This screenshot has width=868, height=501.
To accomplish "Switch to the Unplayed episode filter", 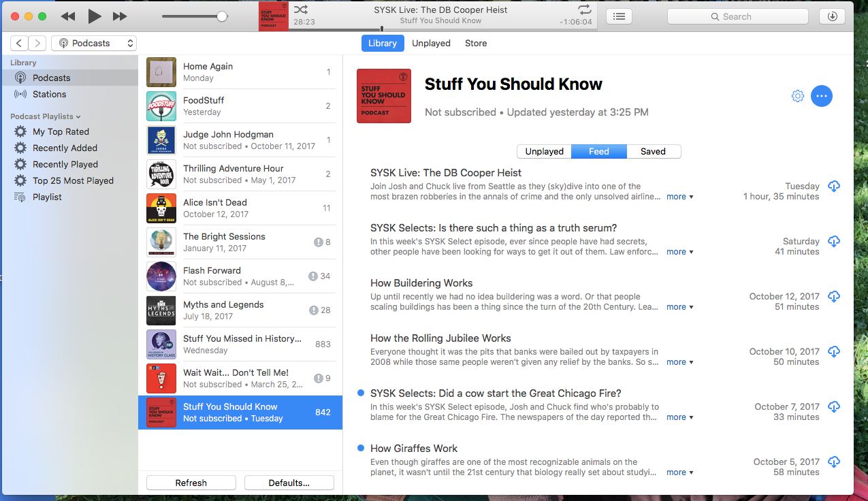I will (545, 151).
